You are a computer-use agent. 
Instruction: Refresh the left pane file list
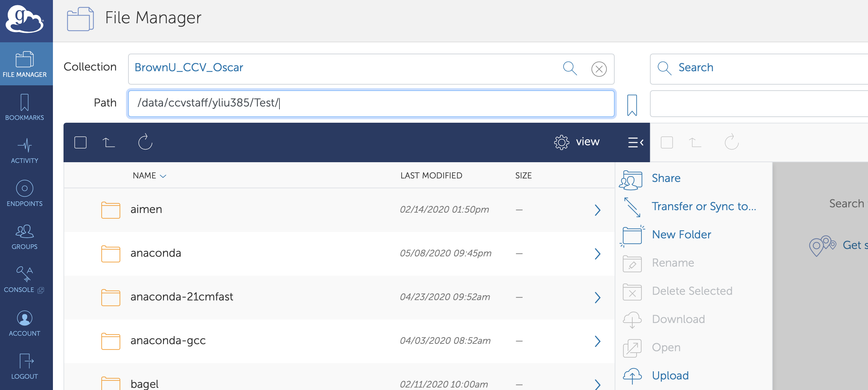point(145,142)
